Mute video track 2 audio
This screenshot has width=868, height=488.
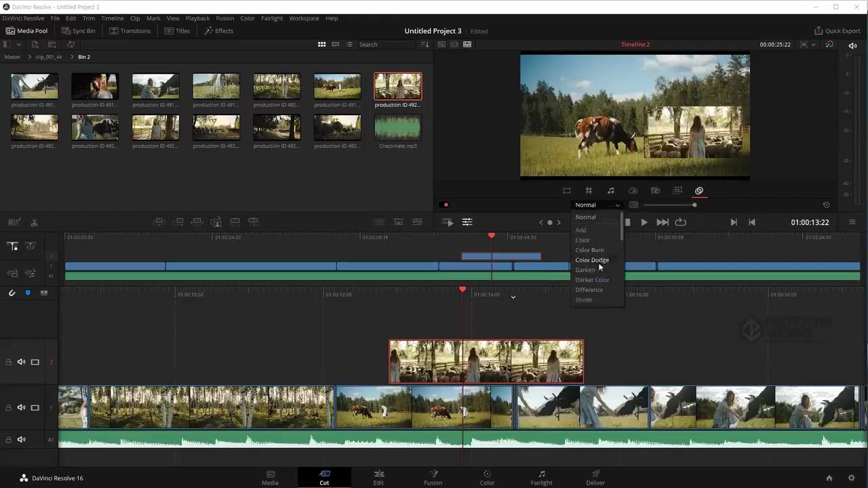pos(21,362)
